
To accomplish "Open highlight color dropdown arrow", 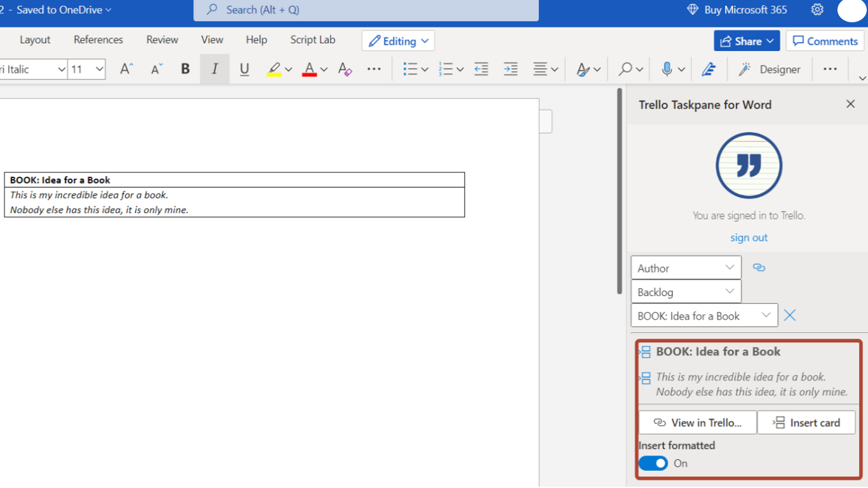I will pyautogui.click(x=288, y=69).
